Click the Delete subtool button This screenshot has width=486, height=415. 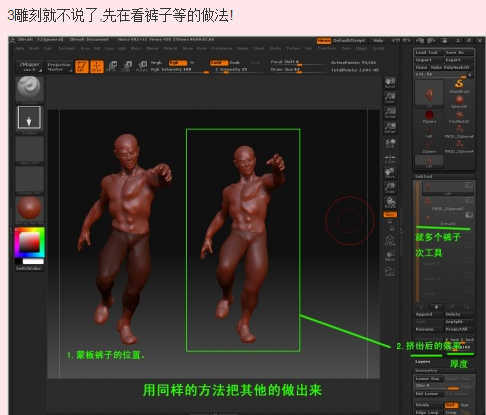[459, 314]
